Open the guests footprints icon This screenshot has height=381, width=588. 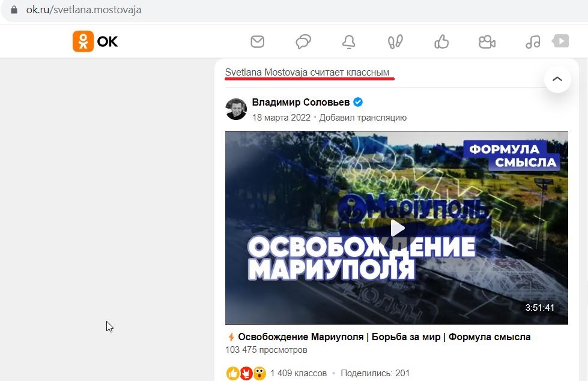pos(395,41)
